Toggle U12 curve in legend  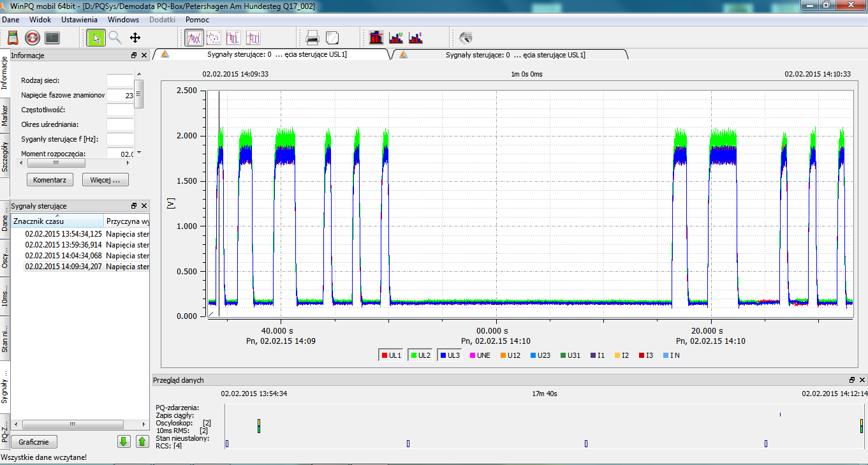pos(510,355)
